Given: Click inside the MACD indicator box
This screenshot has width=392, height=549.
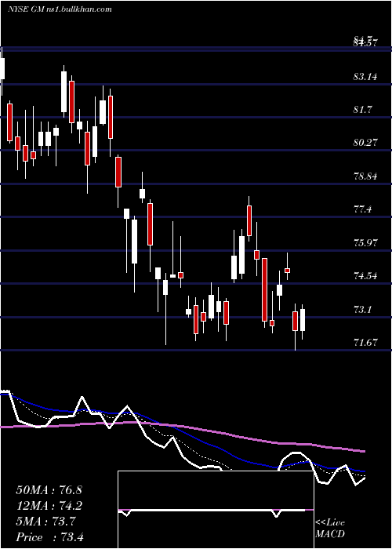Looking at the screenshot, I should point(216,510).
